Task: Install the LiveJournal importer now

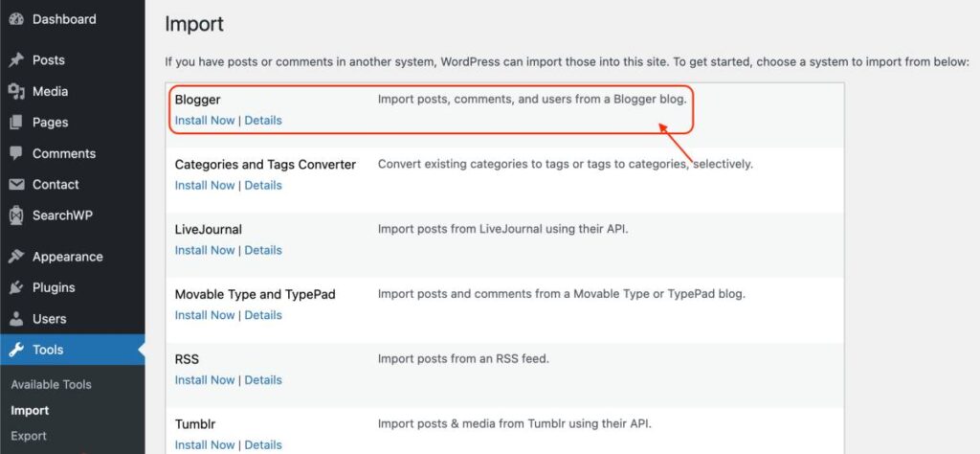Action: pyautogui.click(x=205, y=250)
